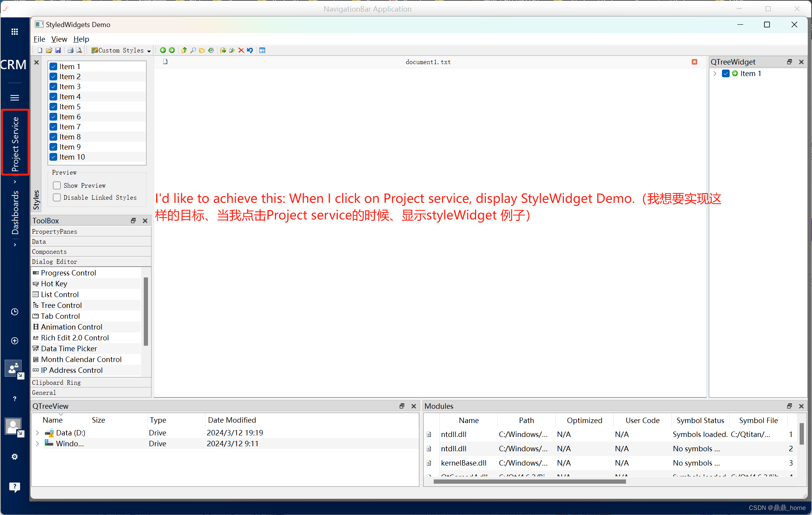Click the Project Service navigation button
The image size is (812, 515).
click(15, 142)
